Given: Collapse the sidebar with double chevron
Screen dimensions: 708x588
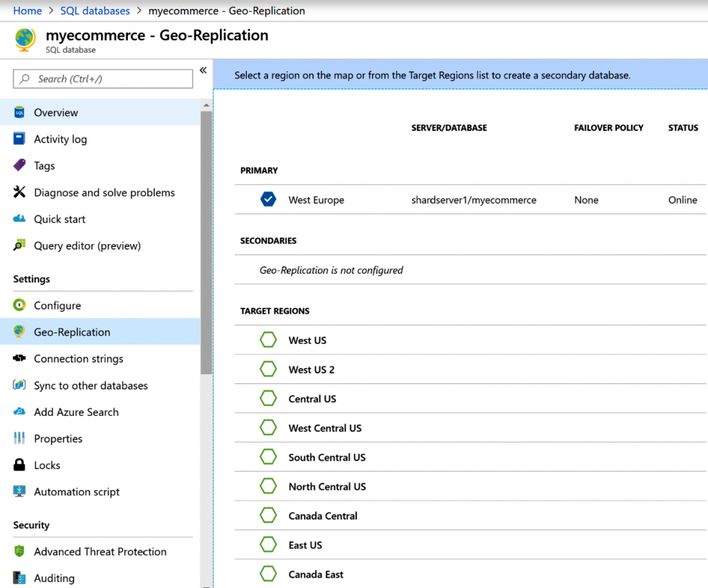Looking at the screenshot, I should [203, 70].
